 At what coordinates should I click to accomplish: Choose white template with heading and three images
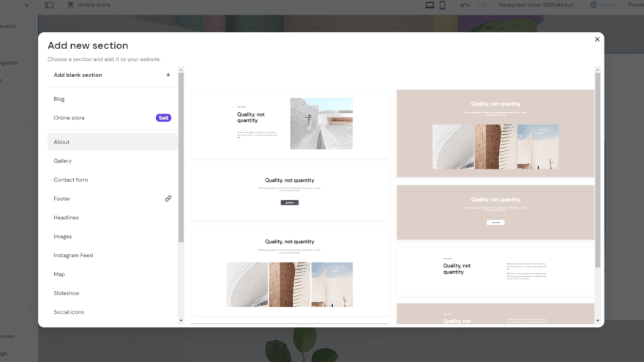click(x=290, y=272)
